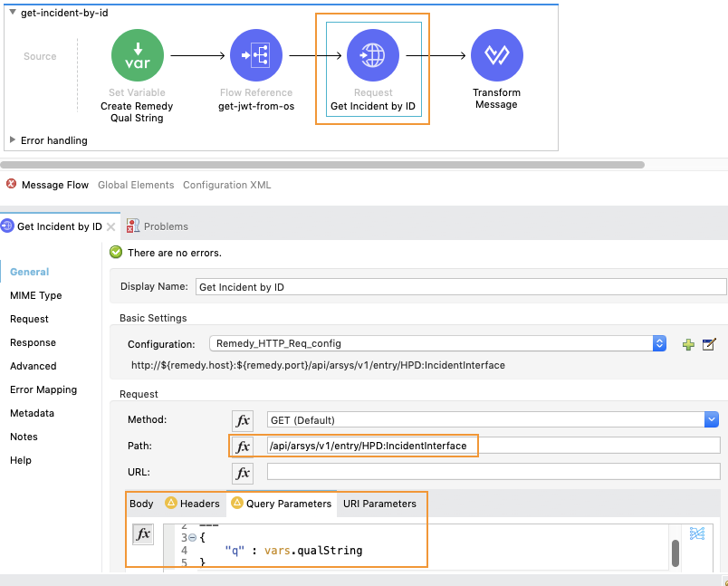
Task: Collapse the code fold marker on line 3
Action: coord(192,538)
